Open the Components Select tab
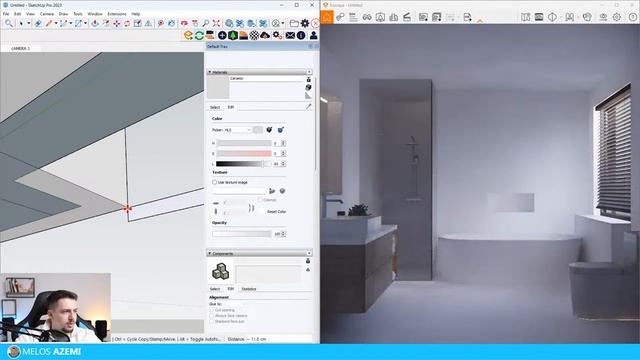Viewport: 640px width, 360px height. (x=215, y=289)
